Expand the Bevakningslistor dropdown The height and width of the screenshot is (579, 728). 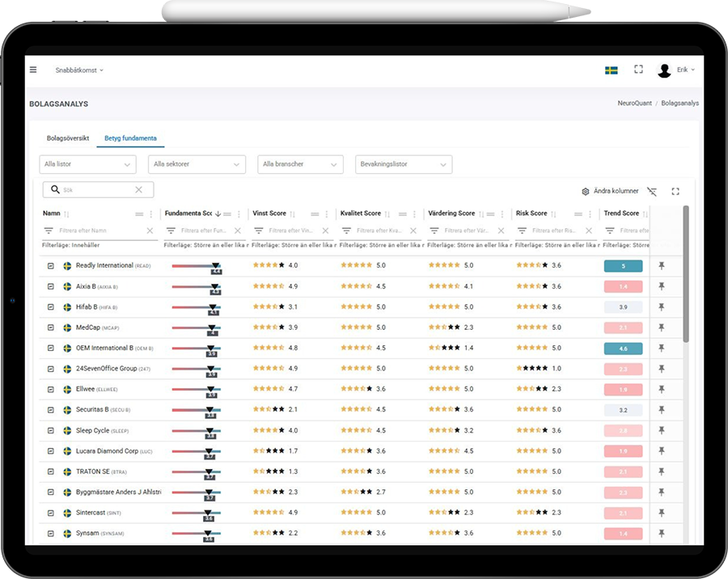point(403,164)
